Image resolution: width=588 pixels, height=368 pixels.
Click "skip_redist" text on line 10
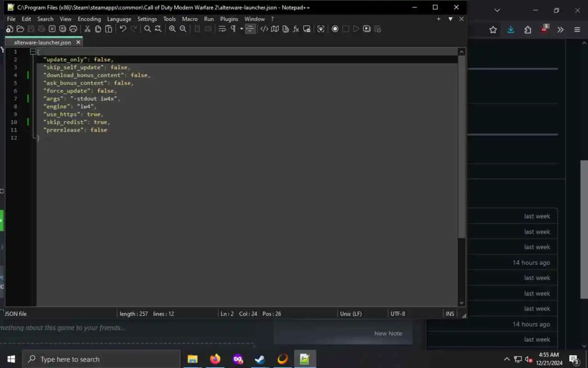pyautogui.click(x=65, y=122)
